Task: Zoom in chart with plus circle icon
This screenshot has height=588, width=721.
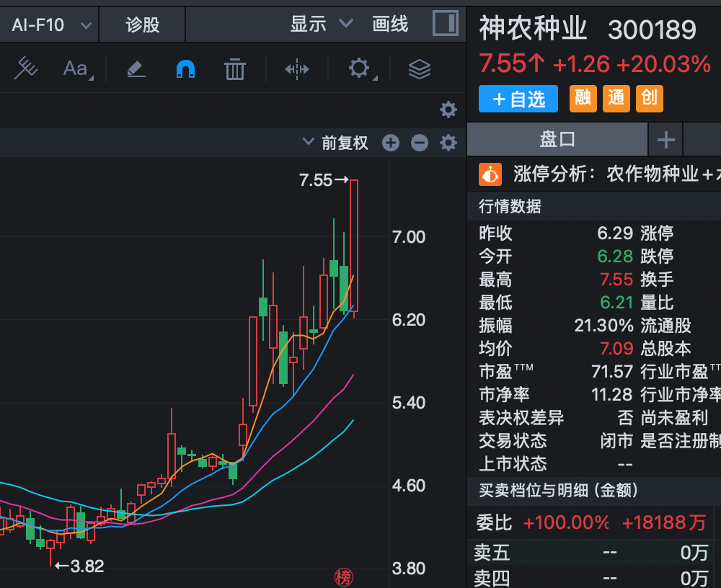Action: click(391, 143)
